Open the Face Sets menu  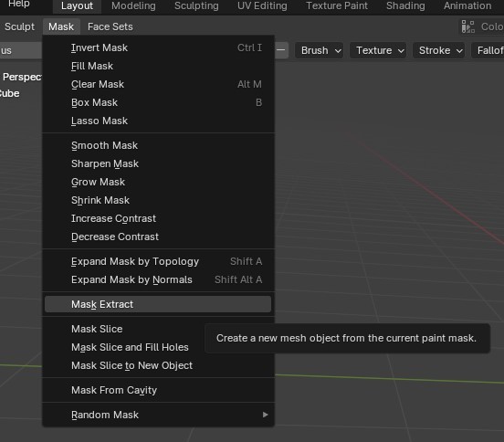pos(110,26)
